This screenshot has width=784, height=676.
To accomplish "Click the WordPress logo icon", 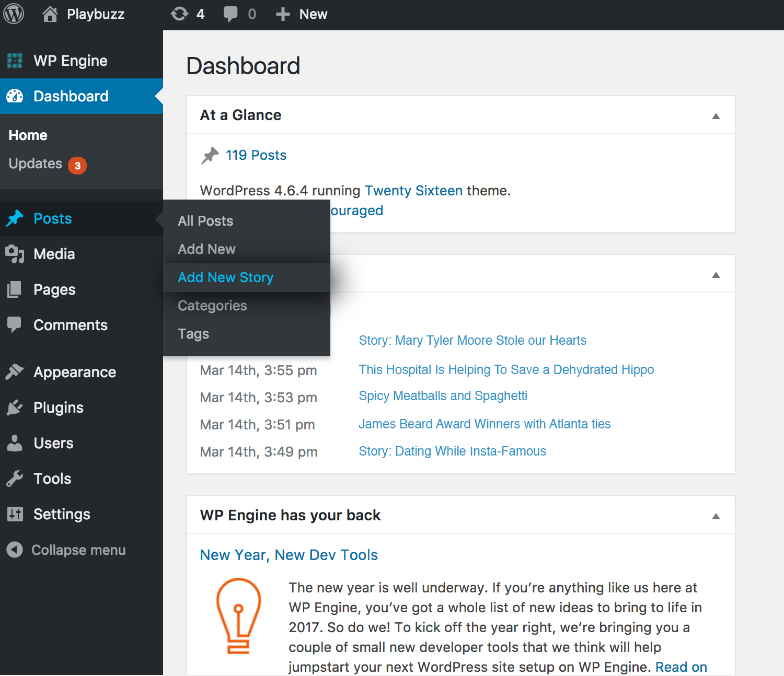I will (14, 14).
